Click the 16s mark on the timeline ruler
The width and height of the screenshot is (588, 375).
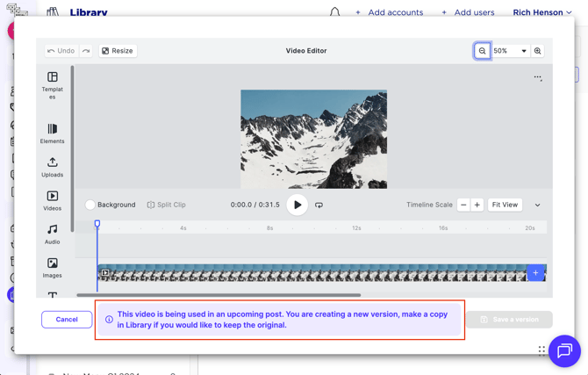[443, 227]
